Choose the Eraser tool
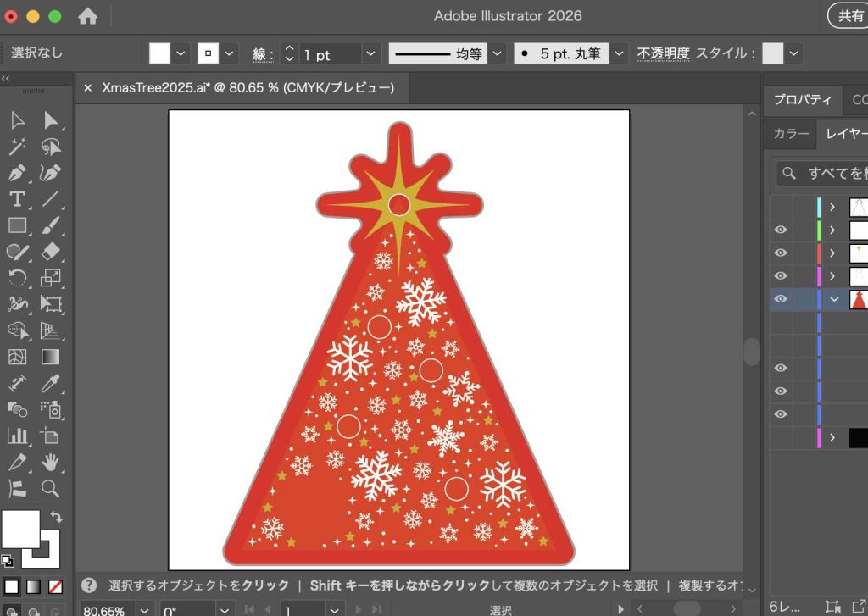Image resolution: width=868 pixels, height=616 pixels. pyautogui.click(x=51, y=252)
